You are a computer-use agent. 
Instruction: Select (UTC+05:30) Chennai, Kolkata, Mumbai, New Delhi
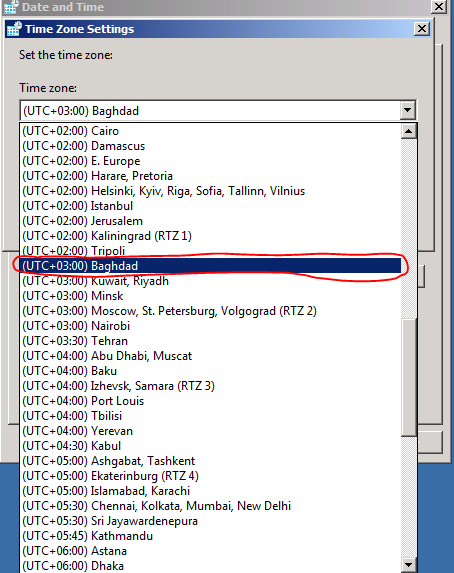click(211, 505)
